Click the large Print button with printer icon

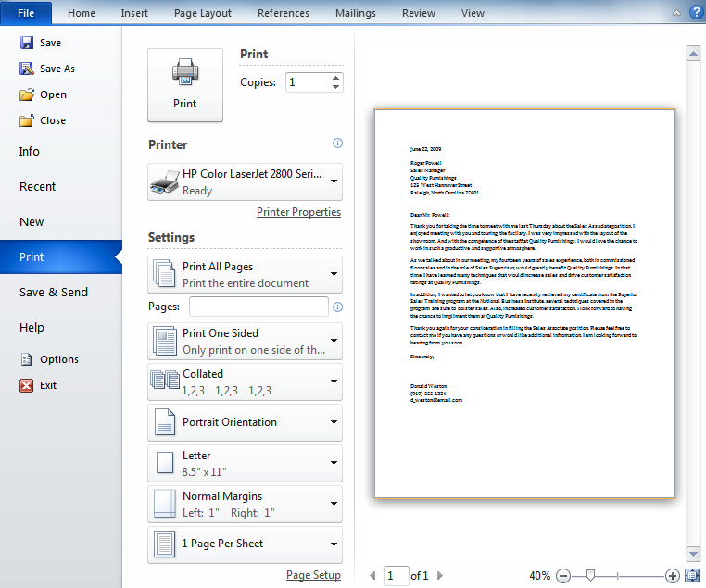(x=184, y=84)
